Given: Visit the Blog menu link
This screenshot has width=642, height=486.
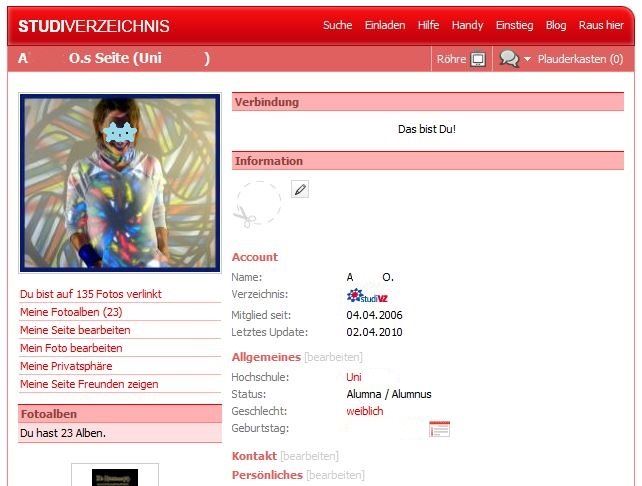Looking at the screenshot, I should pyautogui.click(x=556, y=25).
